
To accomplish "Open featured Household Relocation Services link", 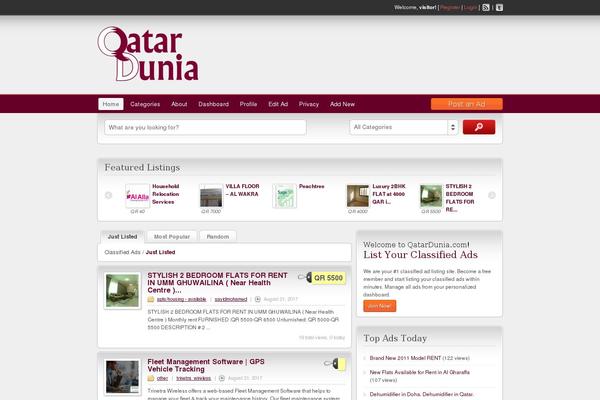I will [166, 194].
